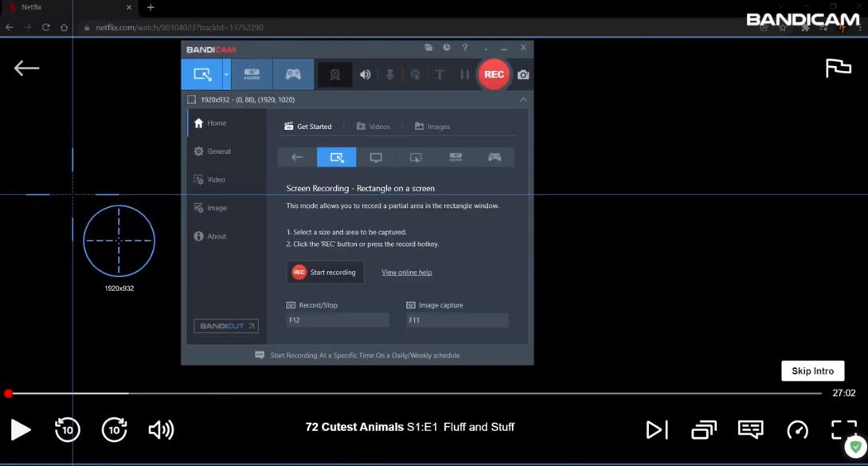Click Record/Stop hotkey field showing F12
This screenshot has height=466, width=868.
tap(338, 320)
